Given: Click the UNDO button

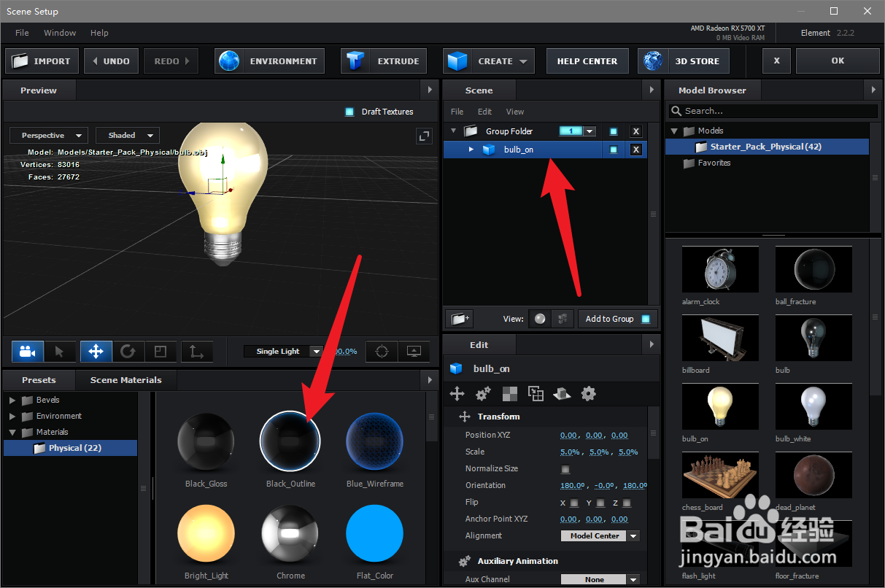Looking at the screenshot, I should (111, 61).
